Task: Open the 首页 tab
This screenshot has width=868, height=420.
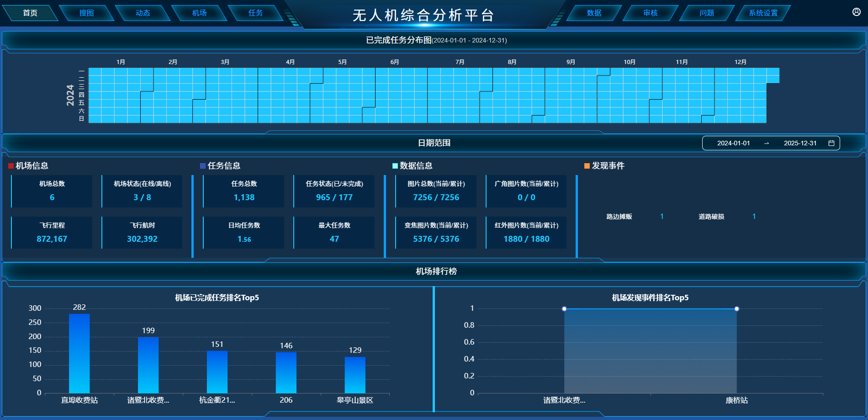Action: [x=30, y=13]
